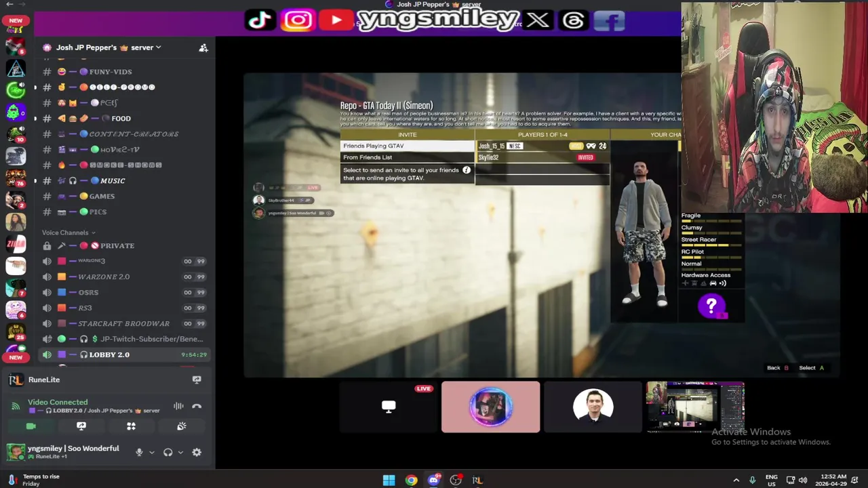Join the RS3 voice channel
The image size is (868, 488).
[x=125, y=308]
